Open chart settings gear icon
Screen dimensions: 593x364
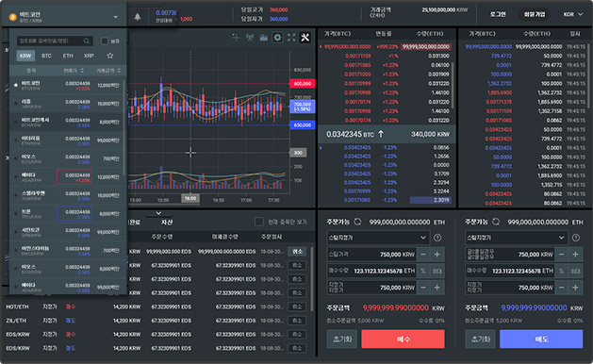click(277, 37)
